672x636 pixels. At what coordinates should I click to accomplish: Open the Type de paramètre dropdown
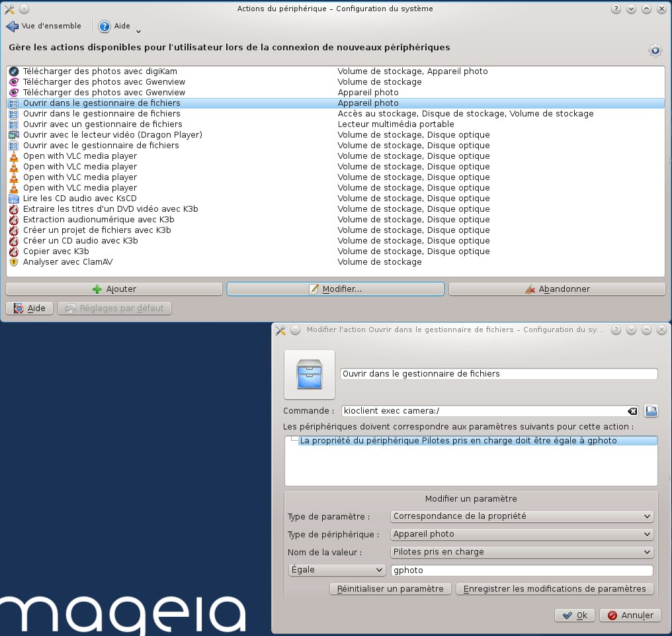tap(522, 516)
